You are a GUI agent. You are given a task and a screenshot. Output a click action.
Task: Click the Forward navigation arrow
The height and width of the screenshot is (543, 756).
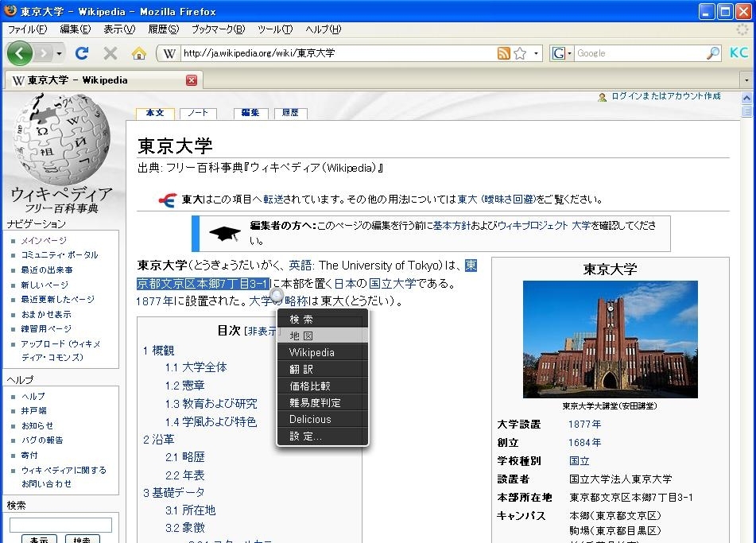click(44, 53)
